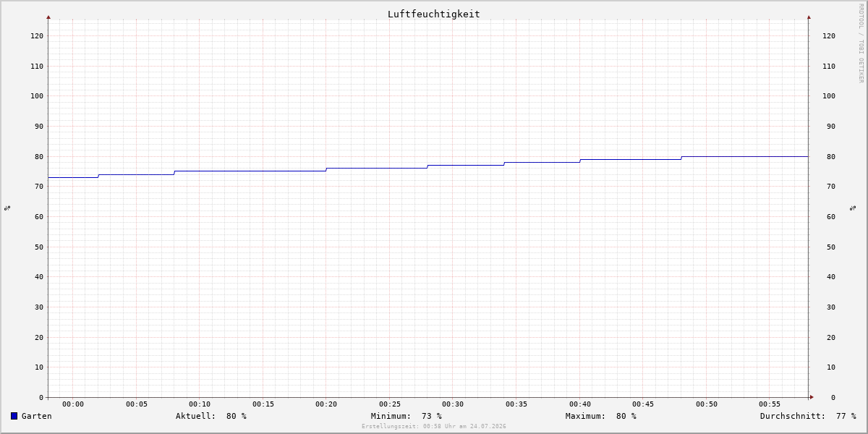The image size is (868, 434).
Task: Click the 00:15 time axis label
Action: coord(263,404)
